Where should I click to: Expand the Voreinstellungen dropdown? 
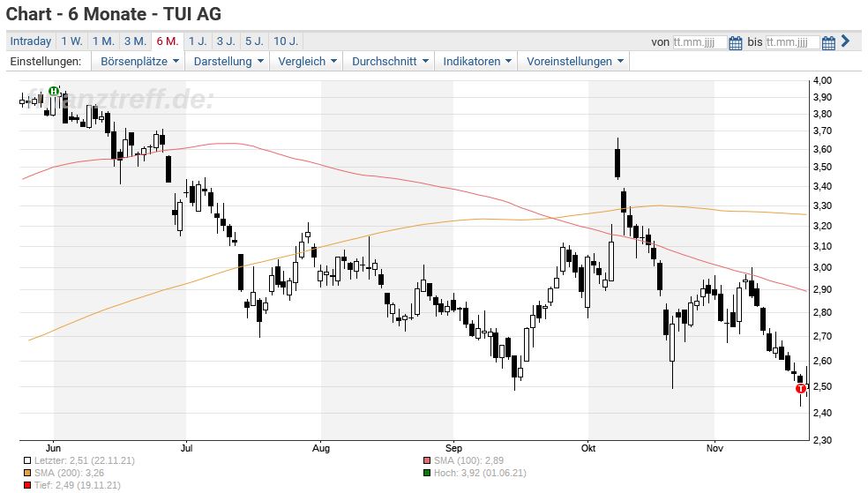point(574,62)
